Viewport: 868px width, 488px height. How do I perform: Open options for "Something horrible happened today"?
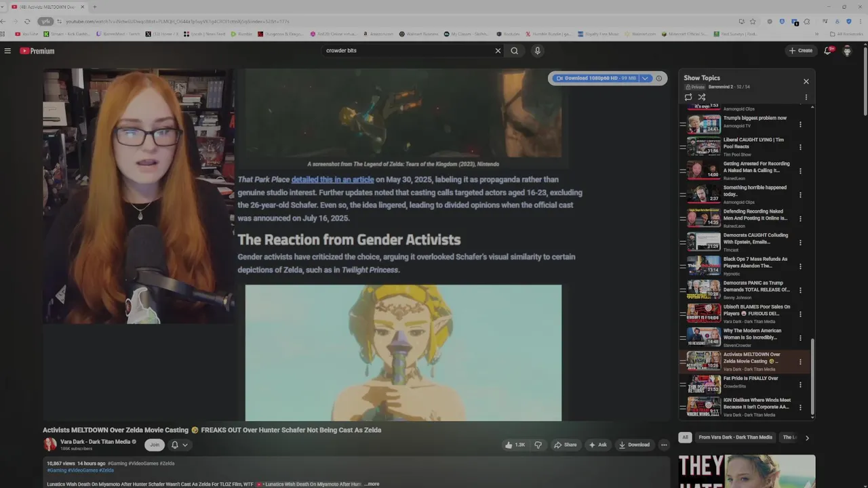(x=800, y=195)
